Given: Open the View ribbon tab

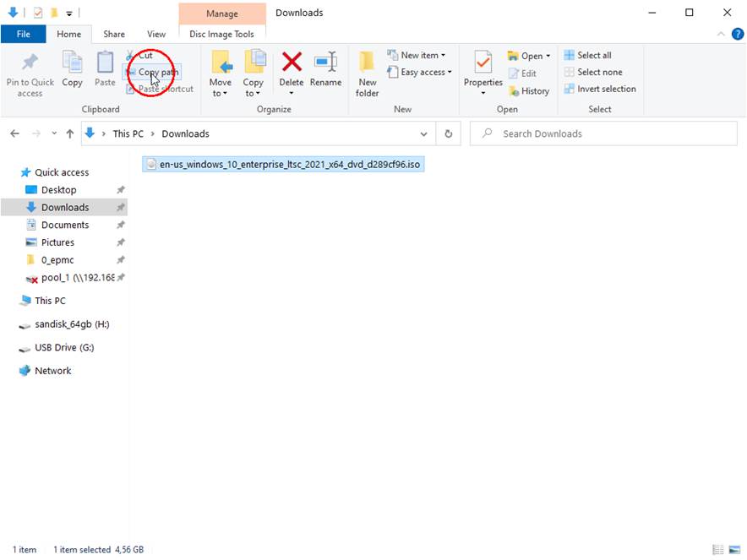Looking at the screenshot, I should tap(156, 34).
